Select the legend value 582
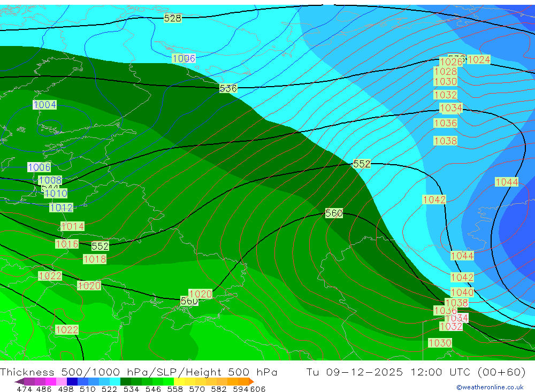The image size is (535, 392). (x=218, y=389)
